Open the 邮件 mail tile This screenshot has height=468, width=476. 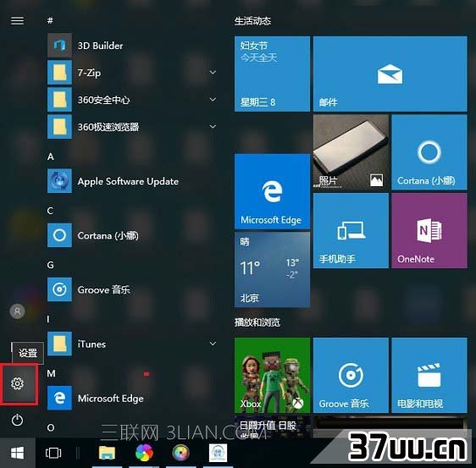[390, 74]
